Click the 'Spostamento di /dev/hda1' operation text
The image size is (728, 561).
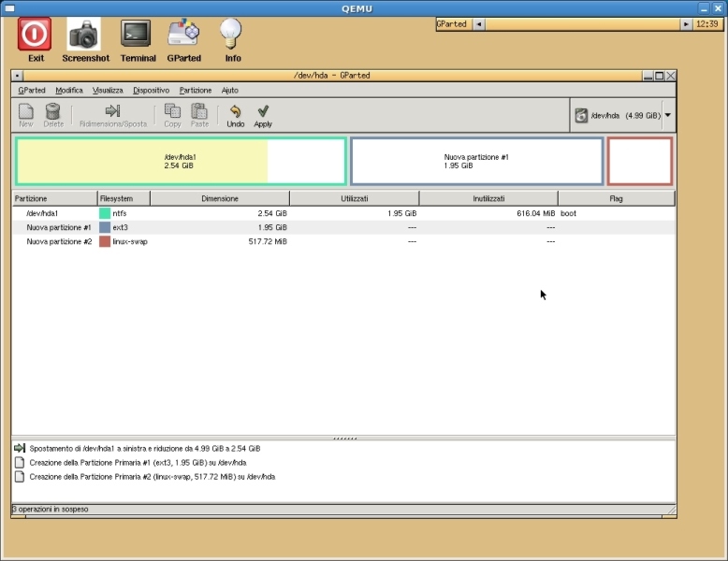tap(145, 448)
